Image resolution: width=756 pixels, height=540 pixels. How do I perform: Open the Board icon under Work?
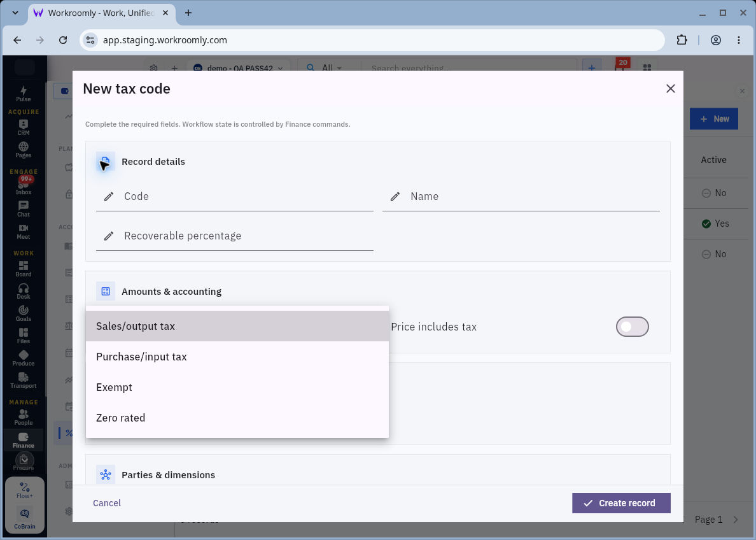23,269
